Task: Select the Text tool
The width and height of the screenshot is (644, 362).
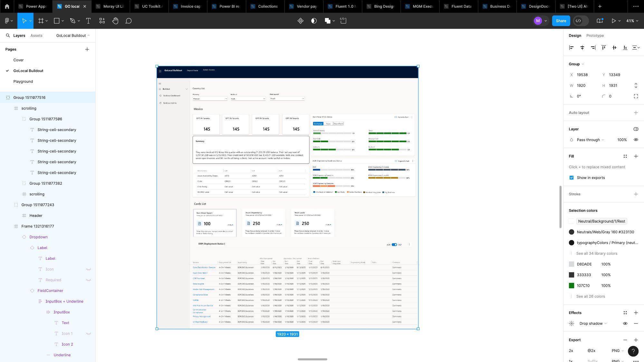Action: point(88,21)
